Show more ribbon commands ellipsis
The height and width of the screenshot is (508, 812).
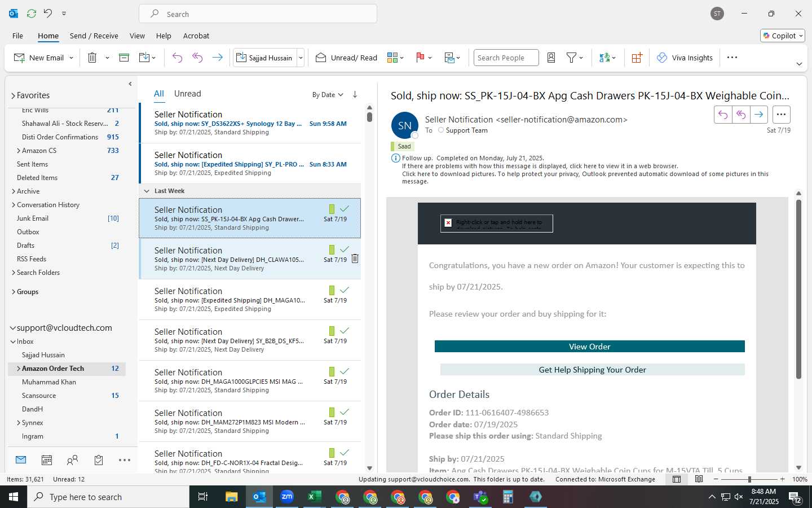(x=732, y=58)
